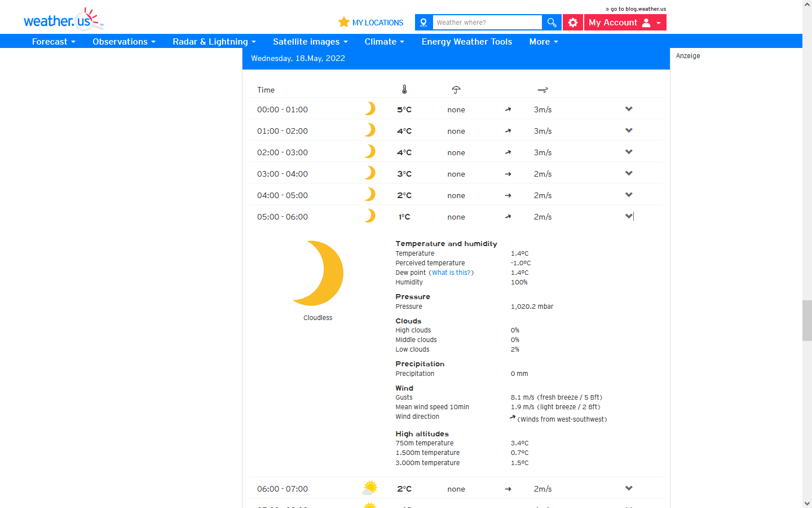The image size is (812, 508).
Task: Click the moon icon for 00:00 - 01:00
Action: click(x=369, y=108)
